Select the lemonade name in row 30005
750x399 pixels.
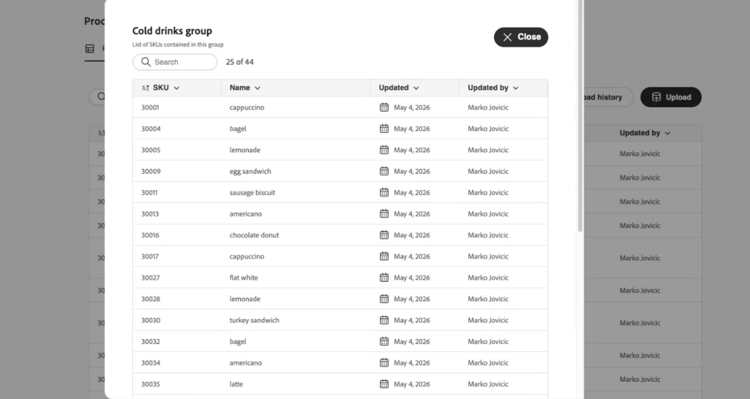pyautogui.click(x=245, y=150)
